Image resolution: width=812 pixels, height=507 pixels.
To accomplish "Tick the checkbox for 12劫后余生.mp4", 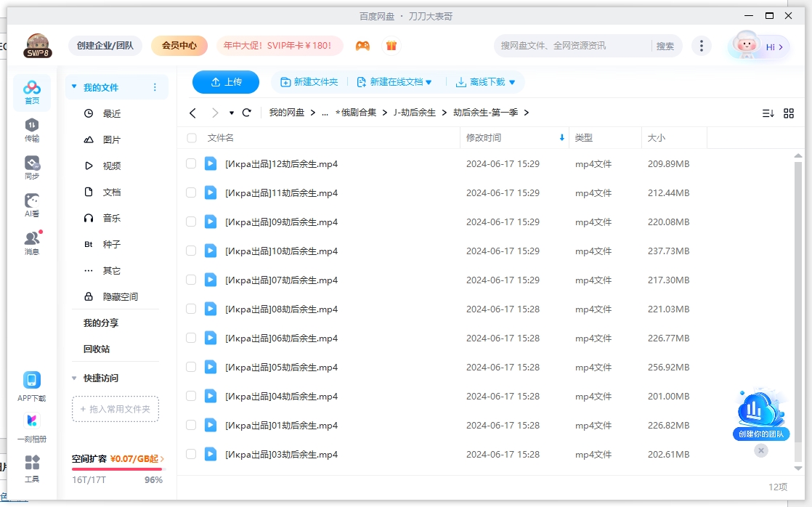I will (x=191, y=164).
